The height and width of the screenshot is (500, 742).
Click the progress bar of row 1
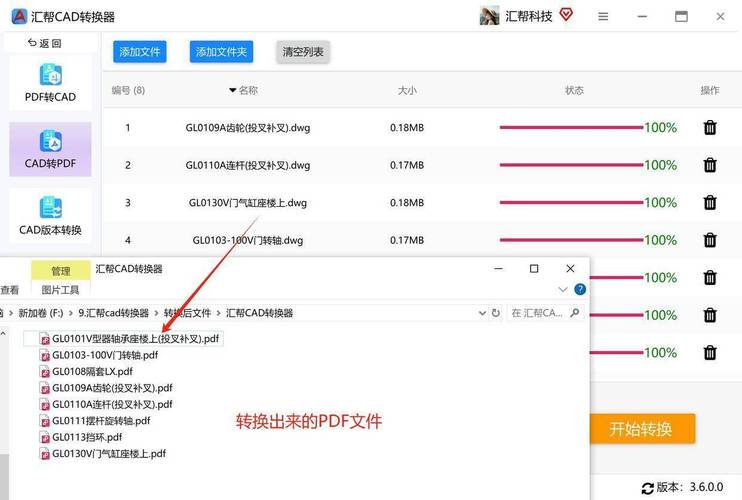pos(572,127)
